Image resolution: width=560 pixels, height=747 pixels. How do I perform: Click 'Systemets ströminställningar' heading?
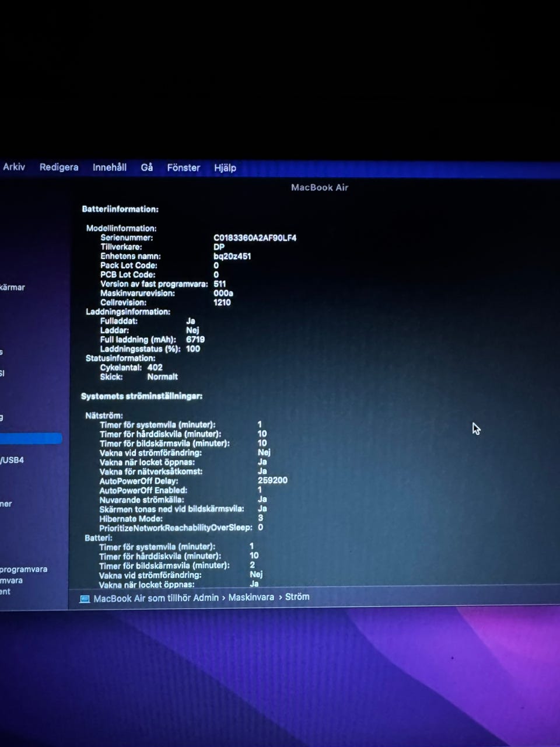[x=142, y=396]
